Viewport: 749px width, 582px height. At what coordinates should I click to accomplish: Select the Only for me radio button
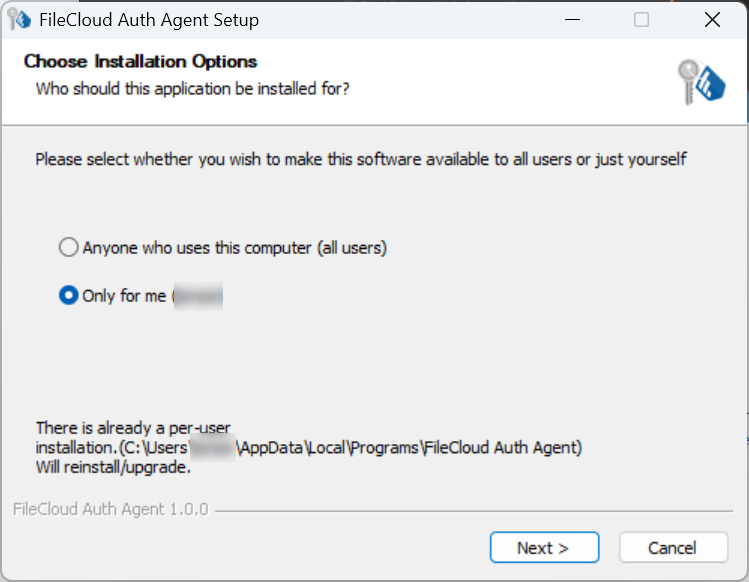pos(68,296)
